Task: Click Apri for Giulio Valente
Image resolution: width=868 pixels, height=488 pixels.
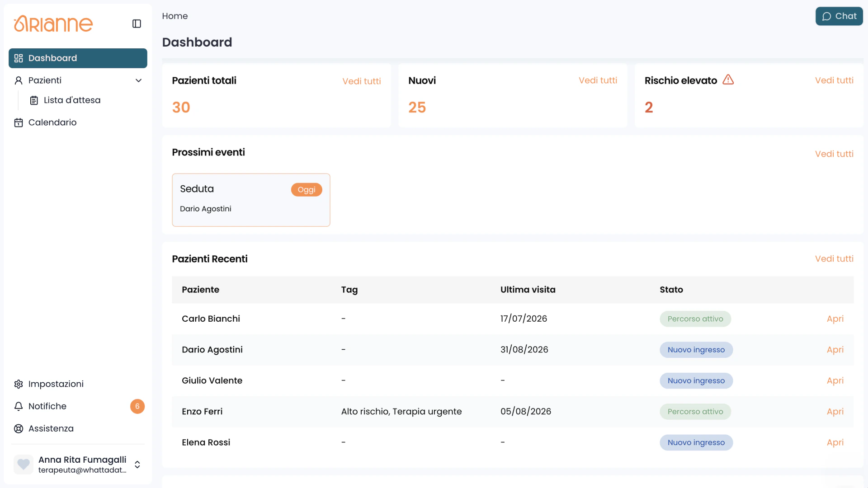Action: [835, 381]
